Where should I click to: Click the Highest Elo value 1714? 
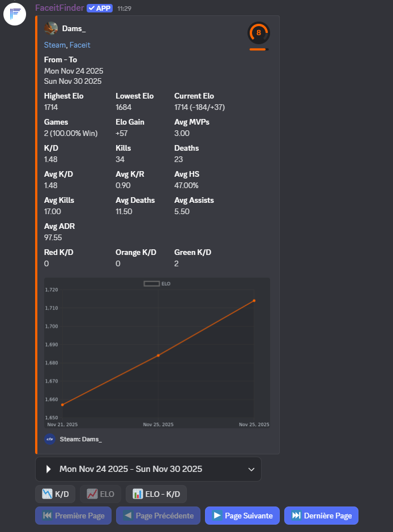pos(51,107)
